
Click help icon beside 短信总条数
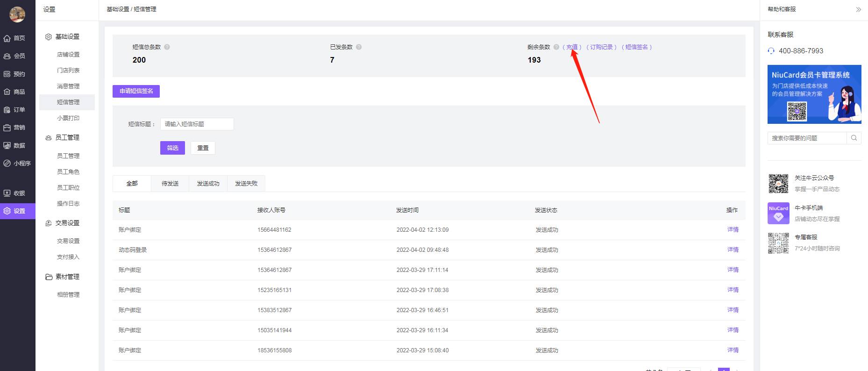tap(167, 47)
